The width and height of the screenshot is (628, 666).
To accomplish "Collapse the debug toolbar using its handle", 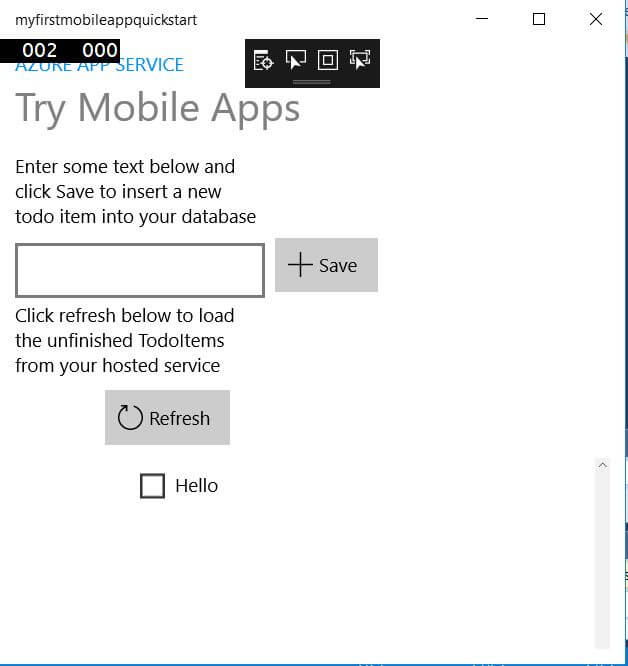I will [312, 82].
